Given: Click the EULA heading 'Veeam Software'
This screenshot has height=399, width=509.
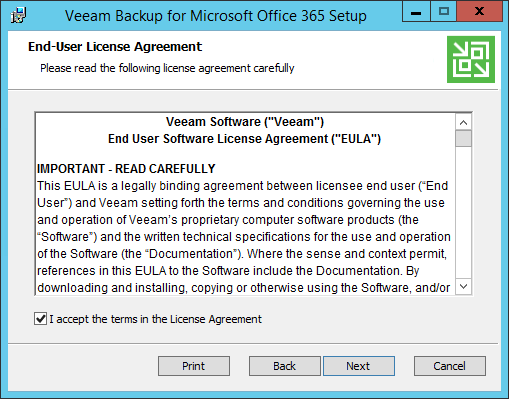Looking at the screenshot, I should (x=245, y=122).
